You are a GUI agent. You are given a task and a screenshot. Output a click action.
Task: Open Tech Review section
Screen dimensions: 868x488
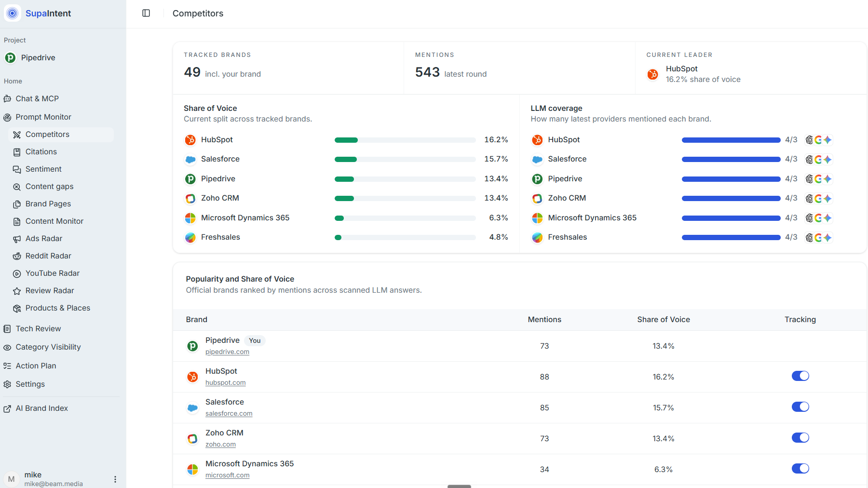coord(38,328)
